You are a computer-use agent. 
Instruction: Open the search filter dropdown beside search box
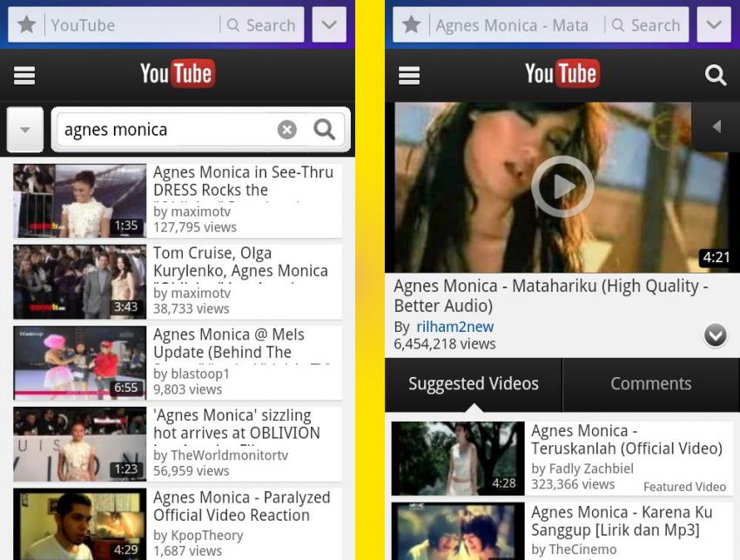(x=25, y=130)
